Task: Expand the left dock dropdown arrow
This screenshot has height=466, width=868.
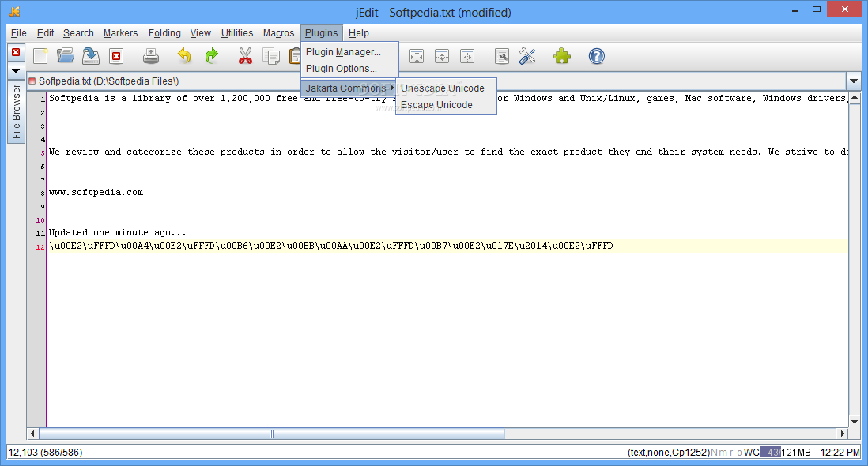Action: pyautogui.click(x=16, y=71)
